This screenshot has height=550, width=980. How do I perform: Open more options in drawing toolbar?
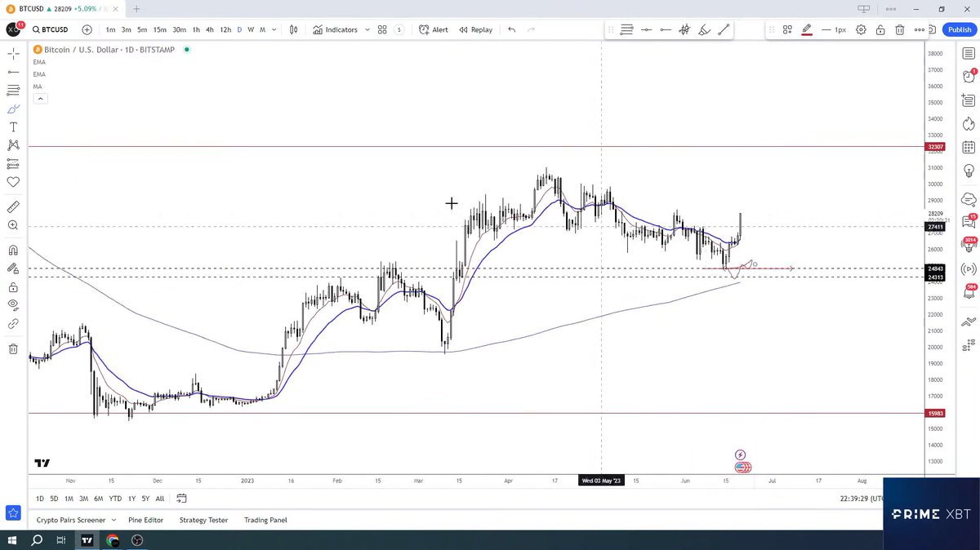[920, 29]
